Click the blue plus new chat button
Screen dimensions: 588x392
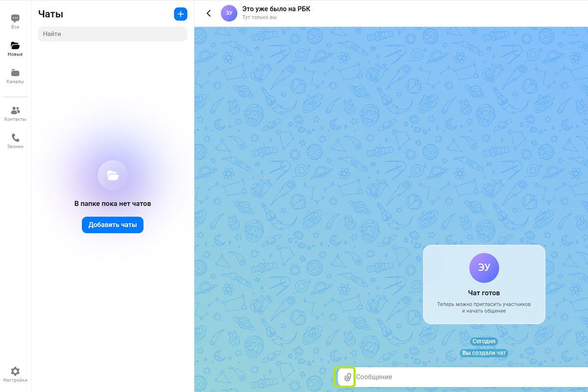point(181,14)
